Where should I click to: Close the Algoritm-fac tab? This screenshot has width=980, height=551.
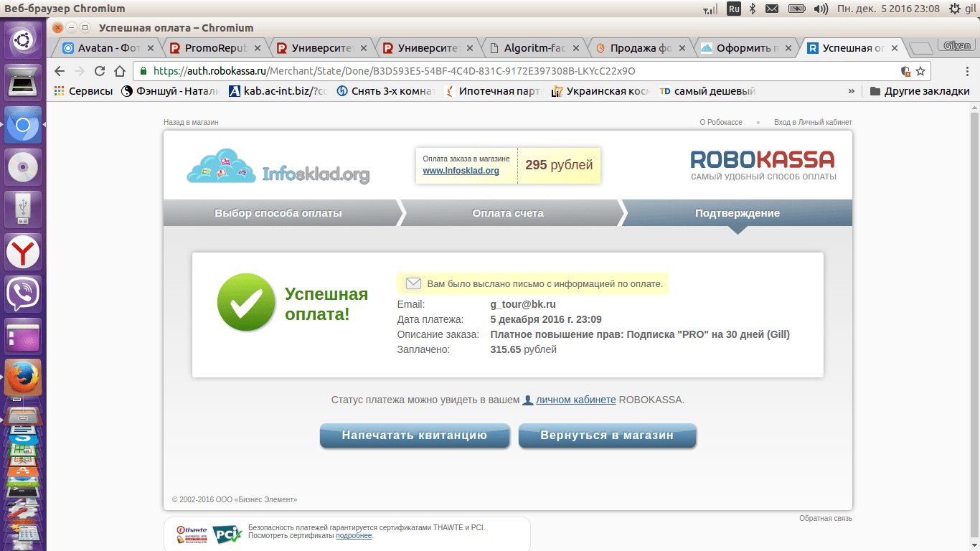(576, 48)
